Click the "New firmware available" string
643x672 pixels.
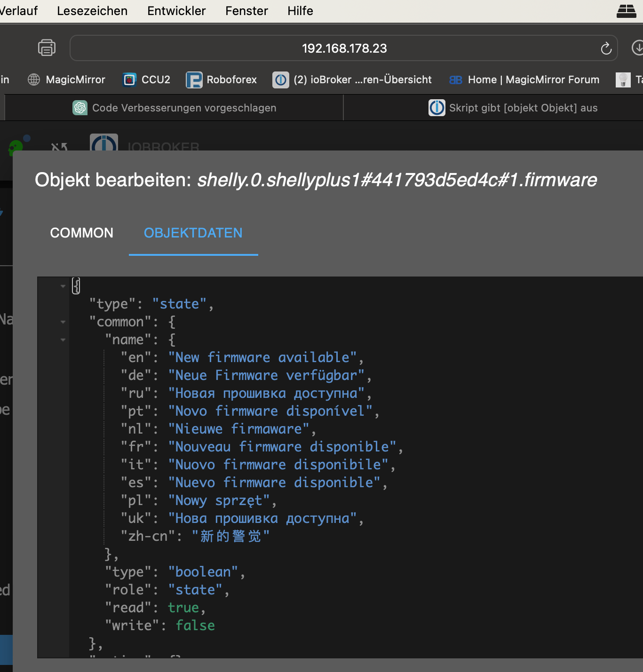(262, 357)
